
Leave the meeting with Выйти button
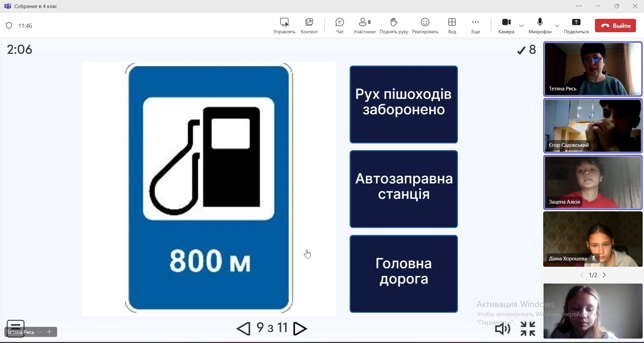tap(615, 26)
